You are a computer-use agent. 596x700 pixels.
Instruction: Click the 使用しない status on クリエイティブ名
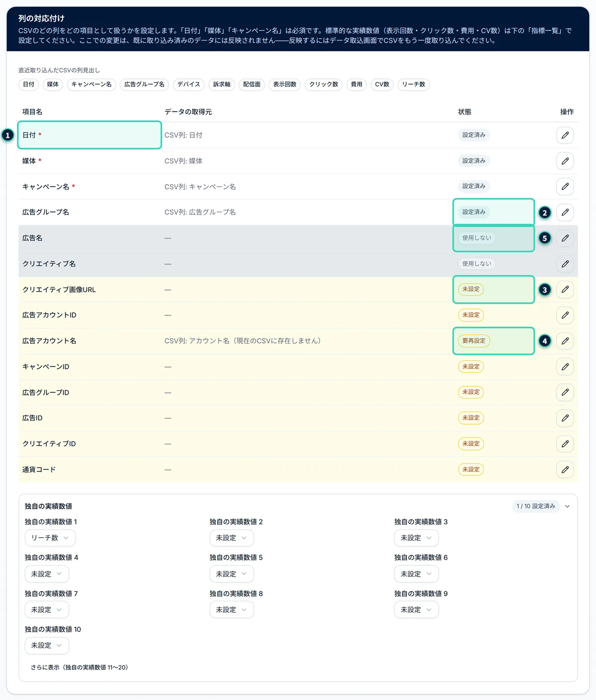tap(477, 264)
